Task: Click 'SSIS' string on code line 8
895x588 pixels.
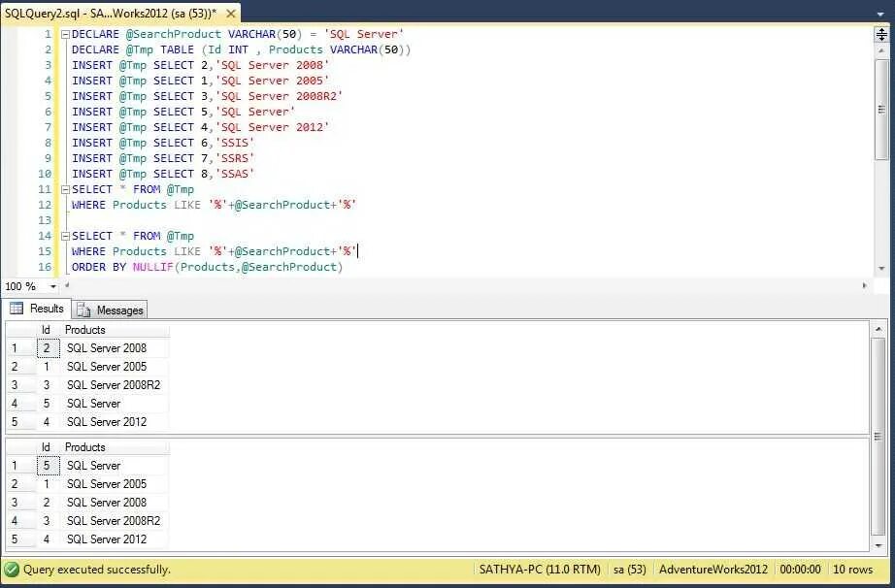Action: pyautogui.click(x=235, y=143)
